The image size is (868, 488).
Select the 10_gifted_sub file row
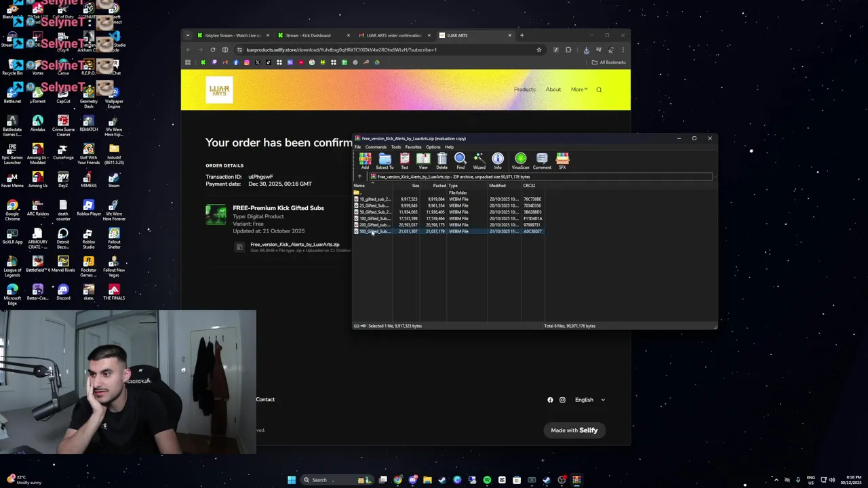coord(448,199)
